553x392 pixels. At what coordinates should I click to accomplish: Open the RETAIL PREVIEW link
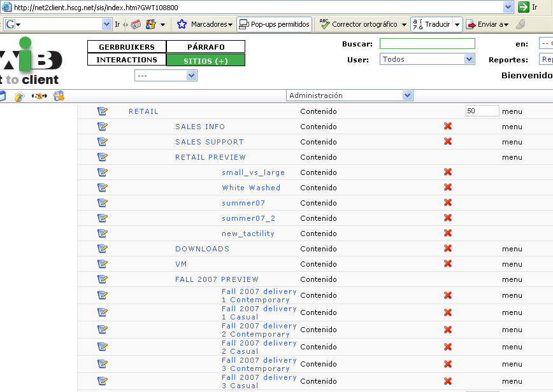pos(210,157)
